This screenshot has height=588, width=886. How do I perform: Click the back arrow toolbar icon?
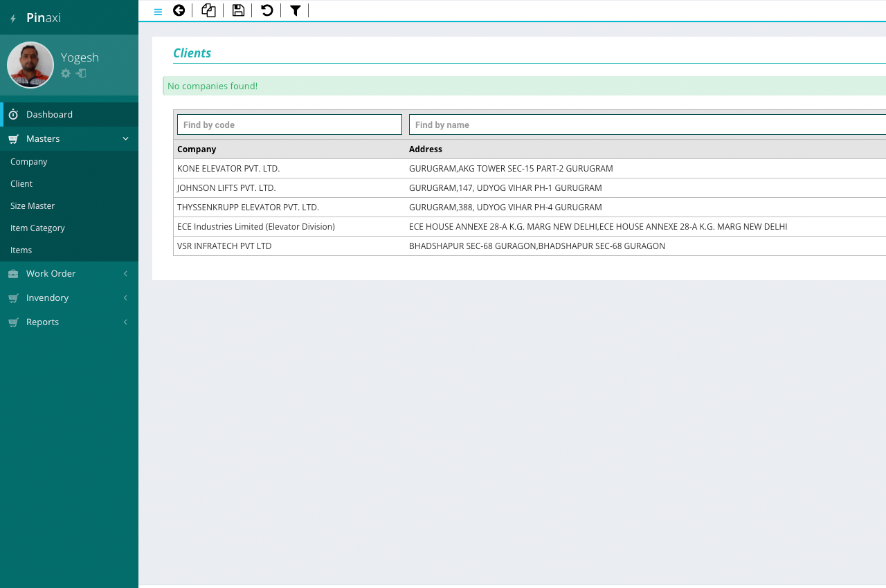click(x=179, y=10)
